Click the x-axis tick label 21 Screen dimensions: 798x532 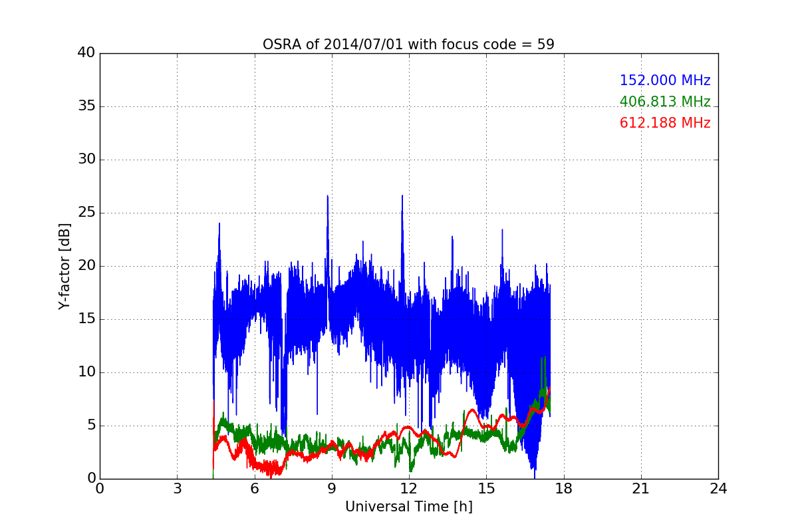tap(641, 489)
